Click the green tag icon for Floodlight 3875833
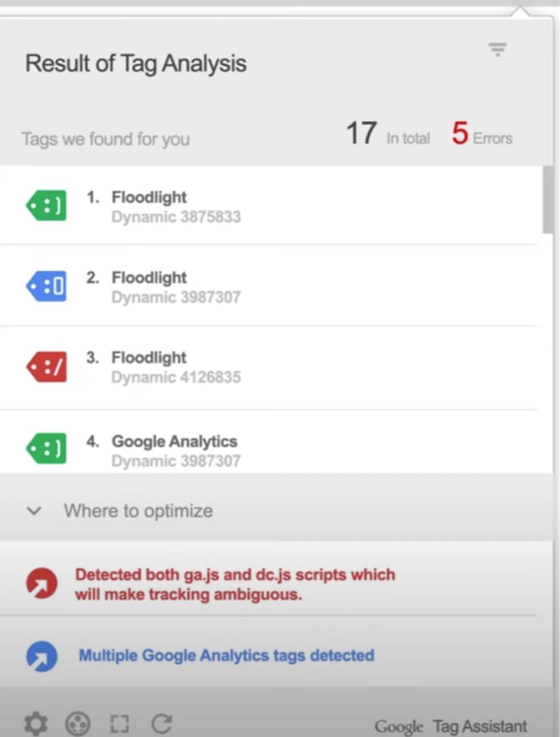 (46, 205)
